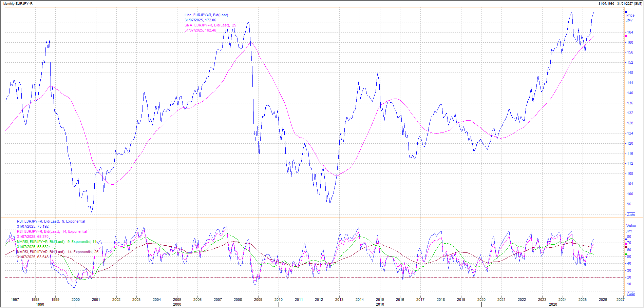Click the 2008 year label on the time axis
This screenshot has height=308, width=644.
click(x=238, y=300)
